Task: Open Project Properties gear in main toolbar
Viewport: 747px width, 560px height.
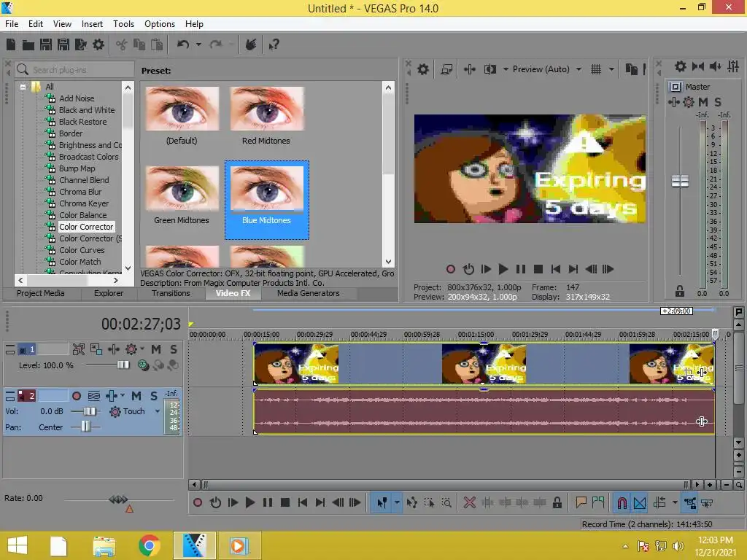Action: pyautogui.click(x=98, y=44)
